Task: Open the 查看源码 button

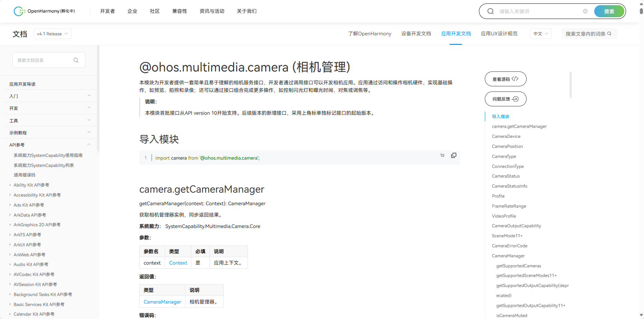Action: pyautogui.click(x=506, y=79)
